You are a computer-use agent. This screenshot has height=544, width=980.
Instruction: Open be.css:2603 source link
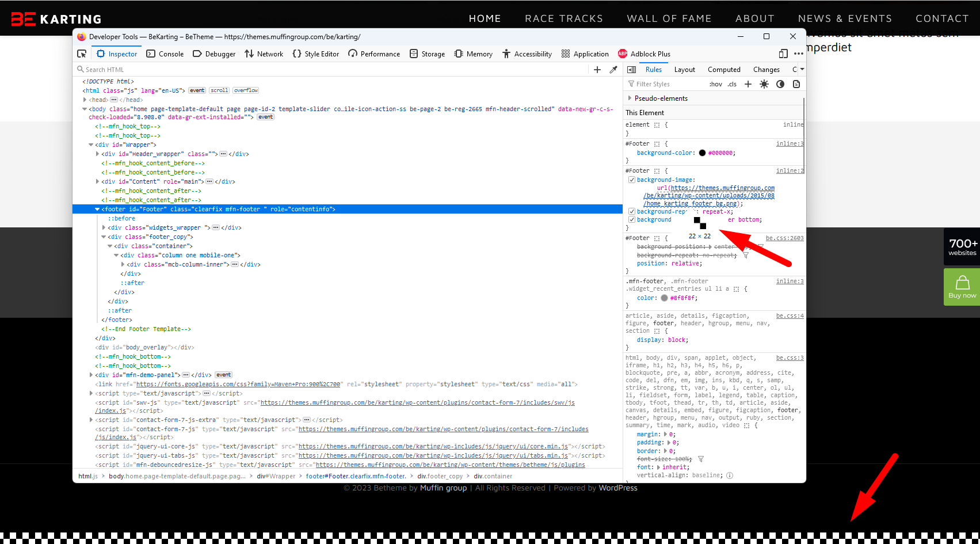784,238
